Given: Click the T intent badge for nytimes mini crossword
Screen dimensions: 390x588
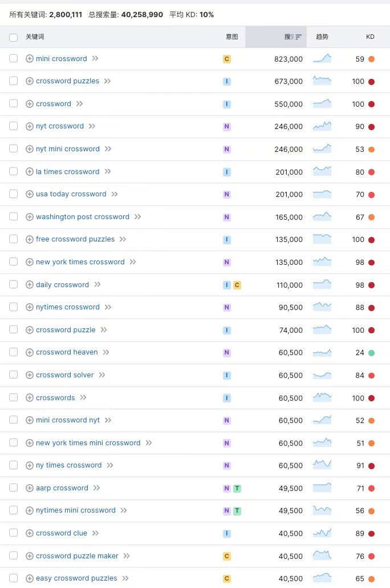Looking at the screenshot, I should 237,511.
